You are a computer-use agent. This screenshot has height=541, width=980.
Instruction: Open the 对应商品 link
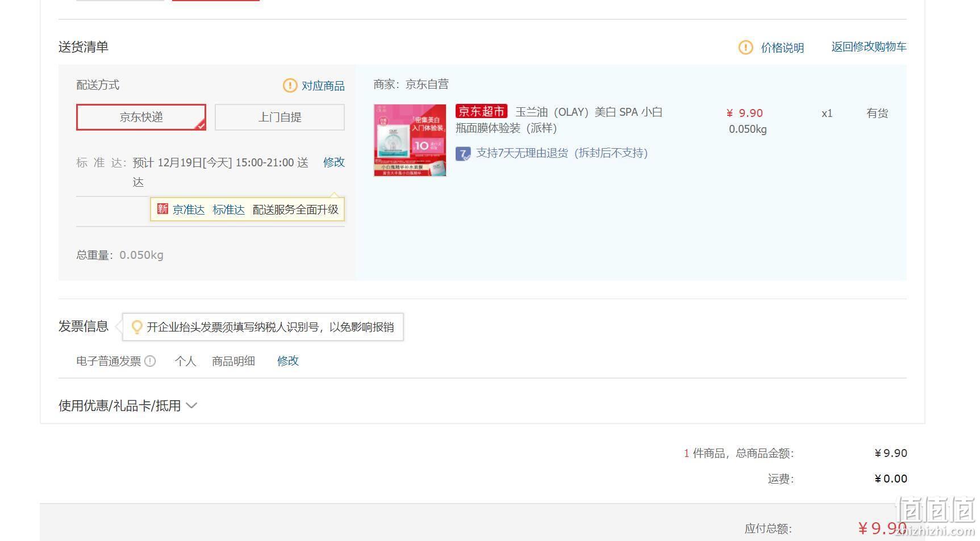[323, 86]
